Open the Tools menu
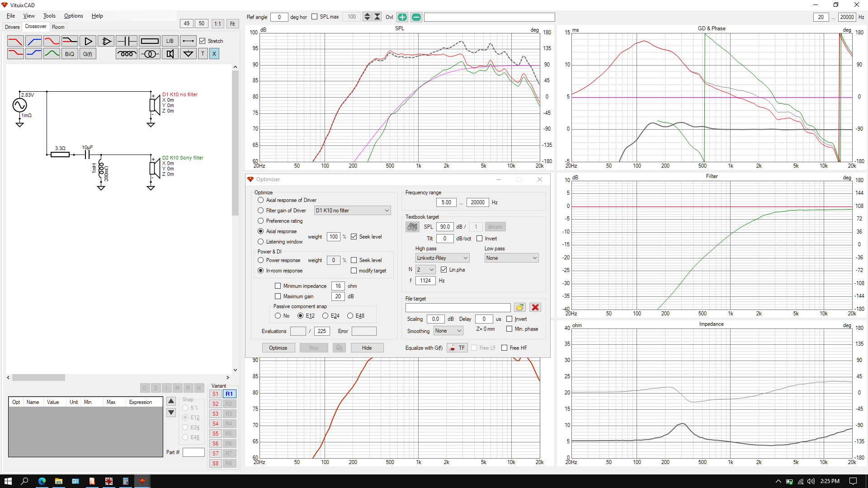Screen dimensions: 868x488 (49, 16)
